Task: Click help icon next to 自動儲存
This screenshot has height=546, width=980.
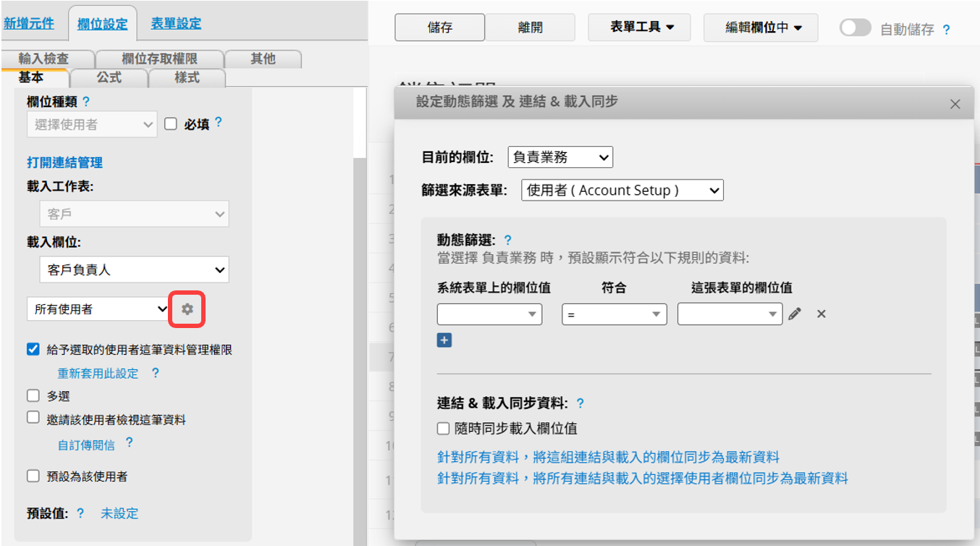Action: pos(946,30)
